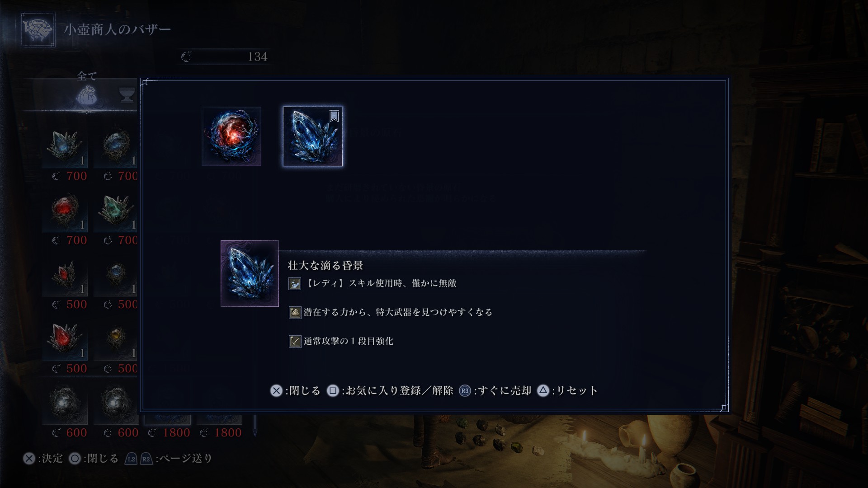The image size is (868, 488).
Task: Switch to the chalice category tab
Action: tap(127, 95)
